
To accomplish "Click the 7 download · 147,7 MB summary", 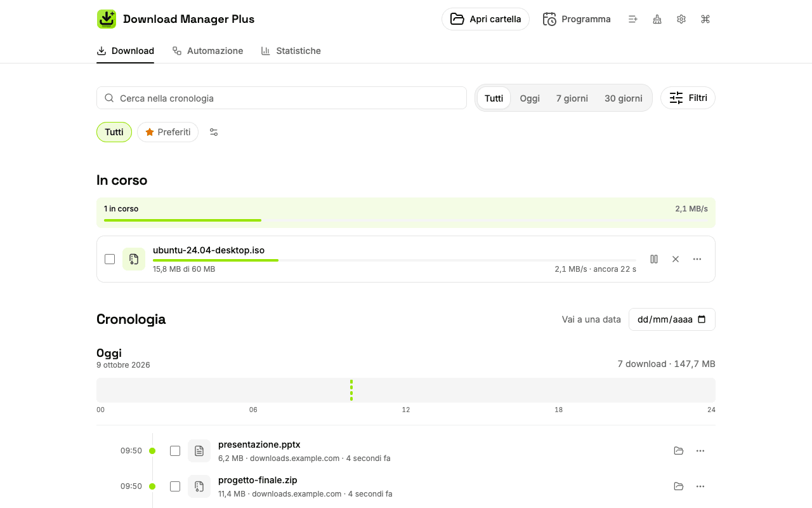I will click(667, 364).
